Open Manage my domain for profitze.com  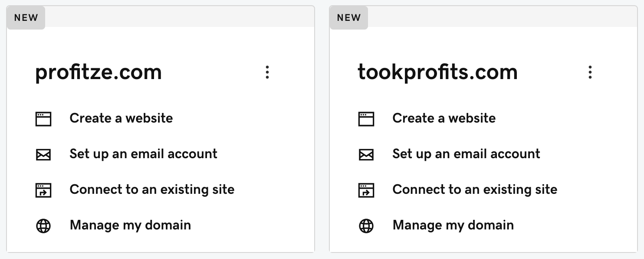130,225
